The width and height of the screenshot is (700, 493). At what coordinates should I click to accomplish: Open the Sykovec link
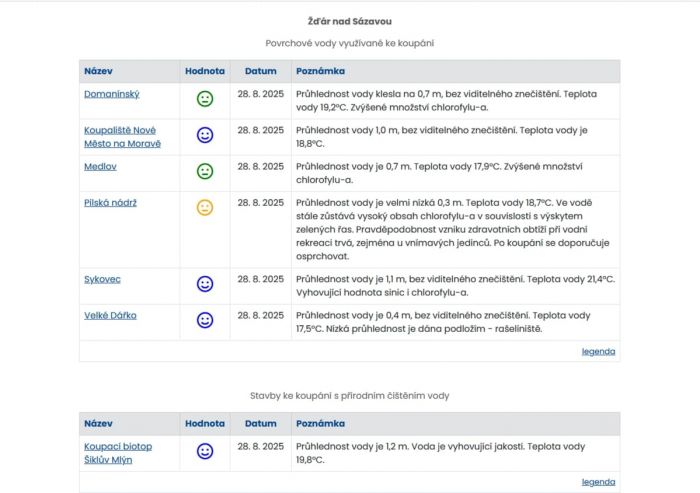point(103,279)
